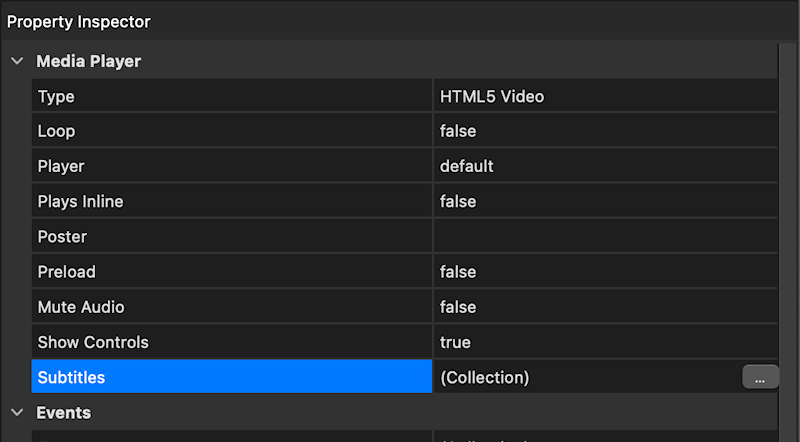The width and height of the screenshot is (800, 442).
Task: Collapse the Events section chevron
Action: [17, 412]
